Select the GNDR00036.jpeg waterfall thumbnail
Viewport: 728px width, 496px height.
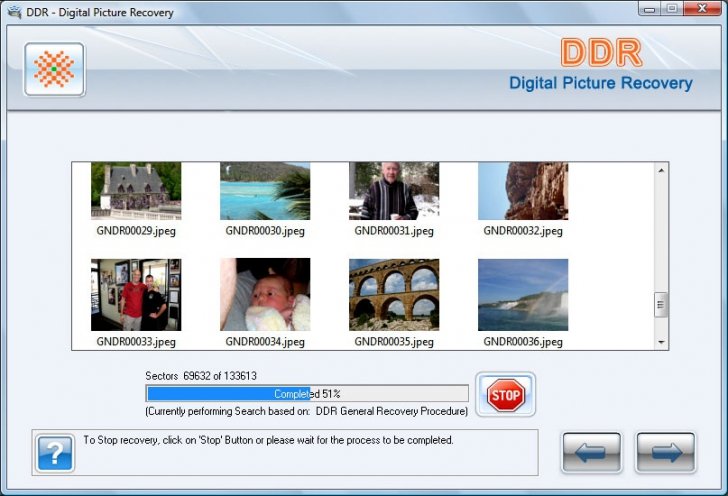point(523,294)
